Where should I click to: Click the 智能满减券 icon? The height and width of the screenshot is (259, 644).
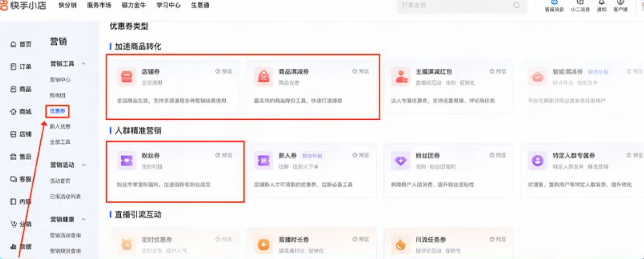click(537, 76)
